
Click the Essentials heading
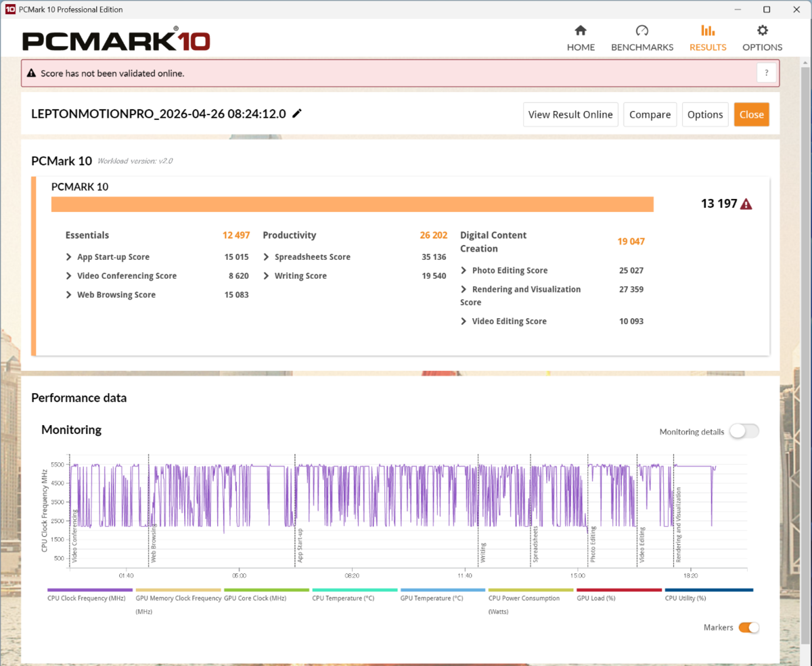click(87, 236)
